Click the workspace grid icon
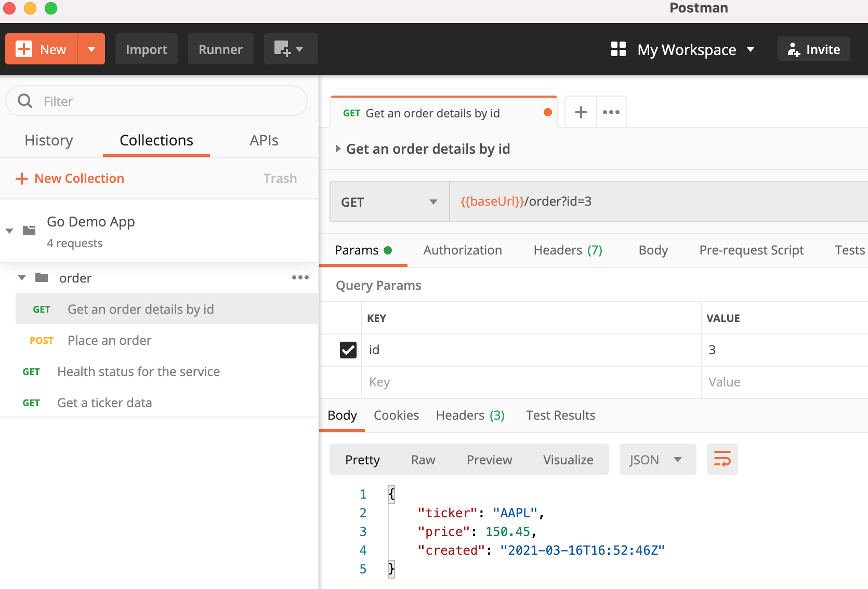 [619, 49]
